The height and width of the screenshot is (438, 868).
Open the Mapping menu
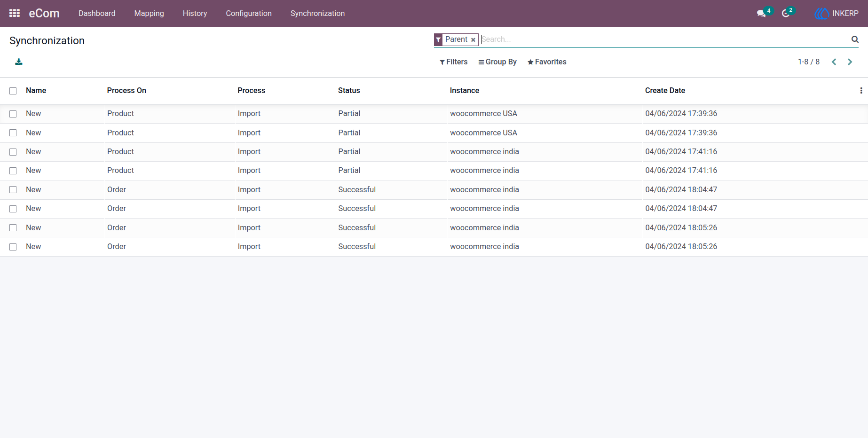click(149, 14)
